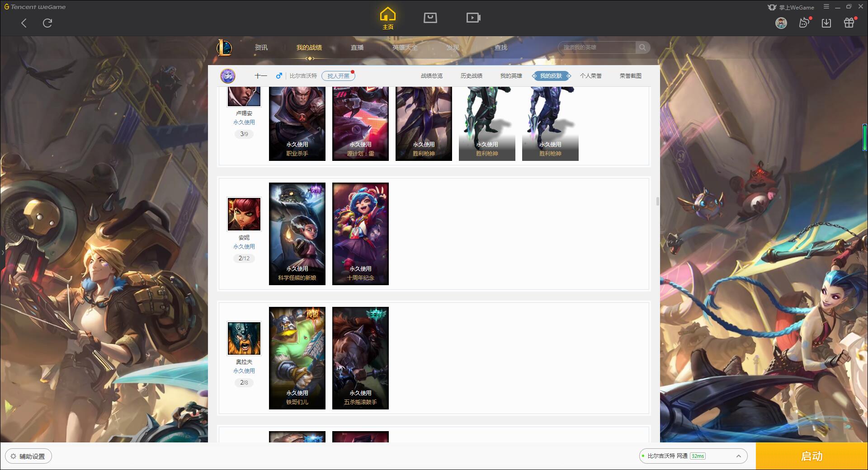868x470 pixels.
Task: Open the notifications horn icon
Action: (804, 23)
